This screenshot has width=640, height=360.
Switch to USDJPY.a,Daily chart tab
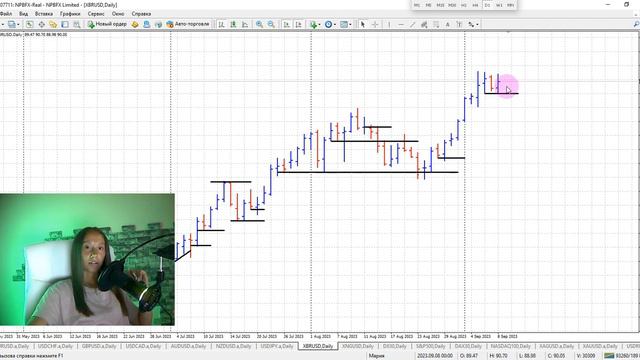(277, 346)
